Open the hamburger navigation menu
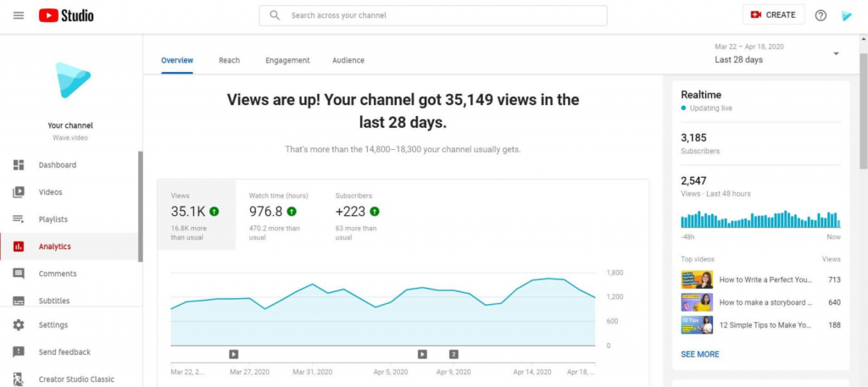The width and height of the screenshot is (868, 387). [19, 15]
